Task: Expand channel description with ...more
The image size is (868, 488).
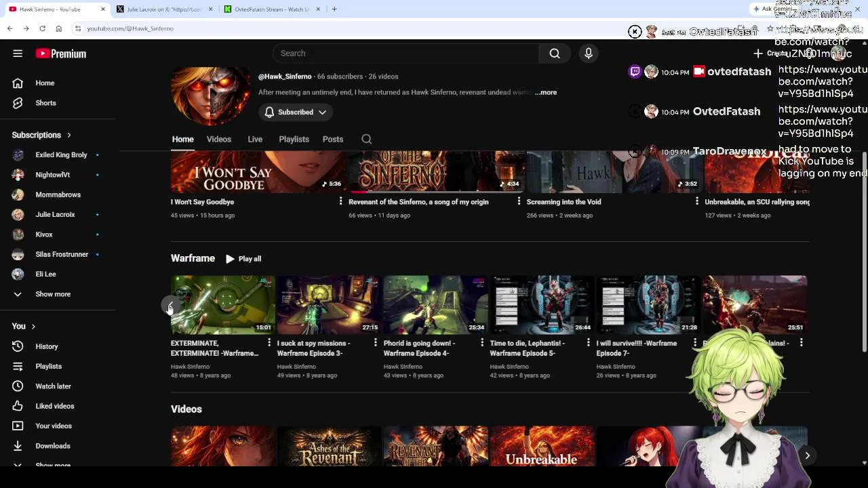Action: tap(546, 92)
